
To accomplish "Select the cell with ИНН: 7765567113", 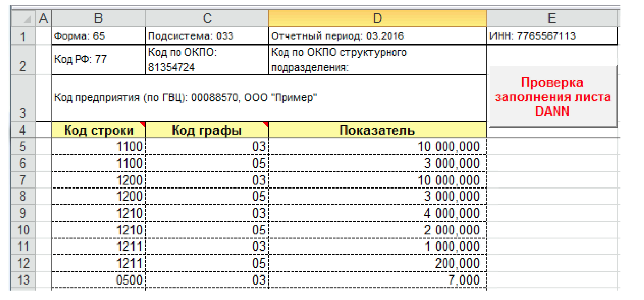I will pyautogui.click(x=552, y=36).
